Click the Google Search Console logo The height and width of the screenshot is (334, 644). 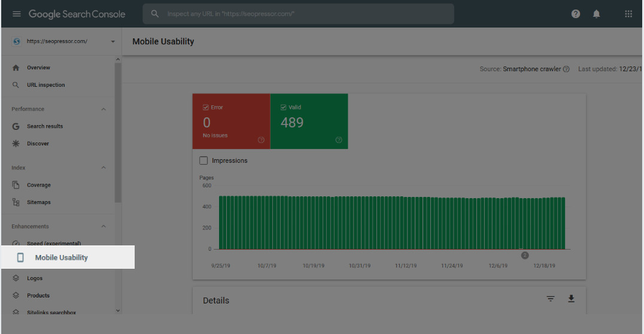(77, 14)
